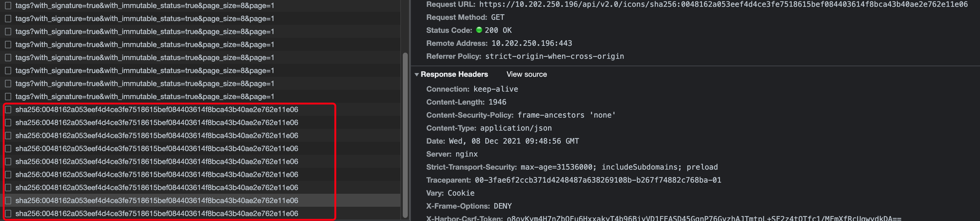The width and height of the screenshot is (980, 221).
Task: Check the checkbox on the first sha256 request
Action: coord(8,109)
